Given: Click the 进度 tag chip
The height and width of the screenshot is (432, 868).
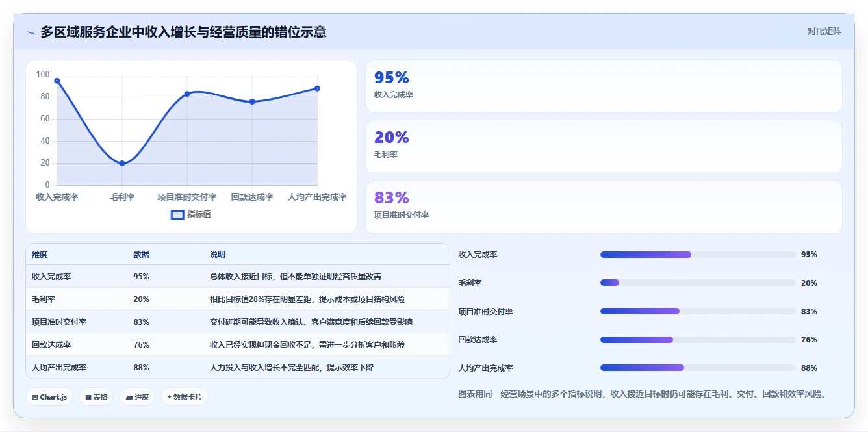Looking at the screenshot, I should (x=137, y=397).
